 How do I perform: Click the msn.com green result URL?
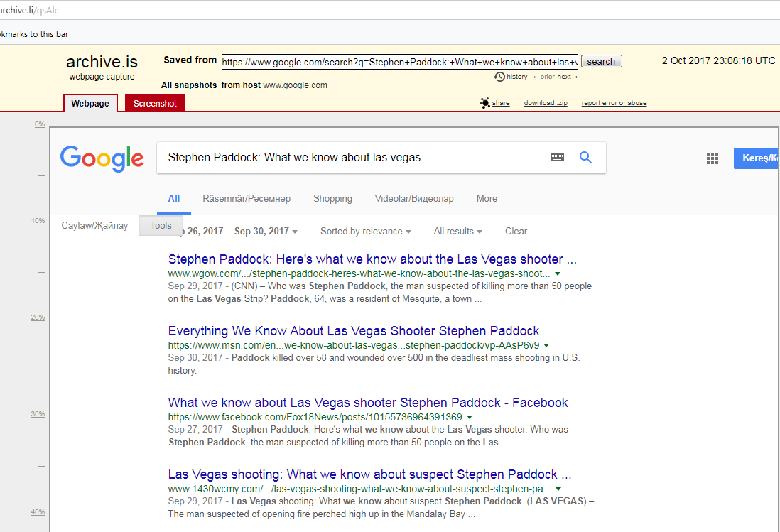click(x=354, y=345)
